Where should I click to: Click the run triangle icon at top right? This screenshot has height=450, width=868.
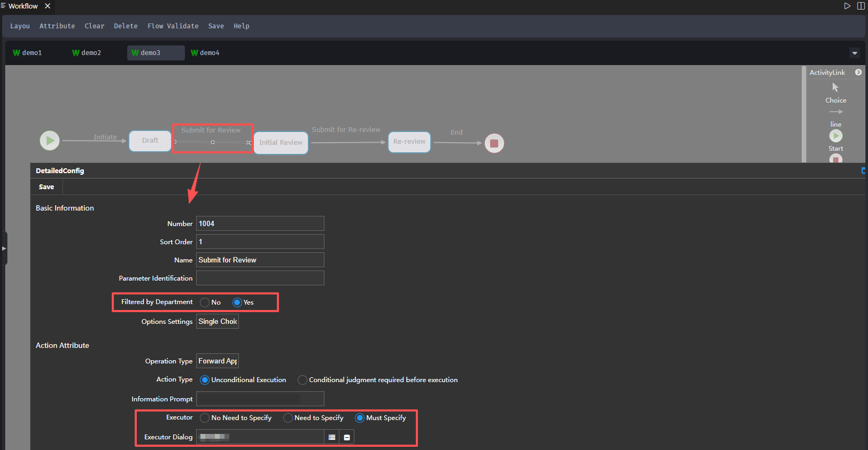click(847, 6)
